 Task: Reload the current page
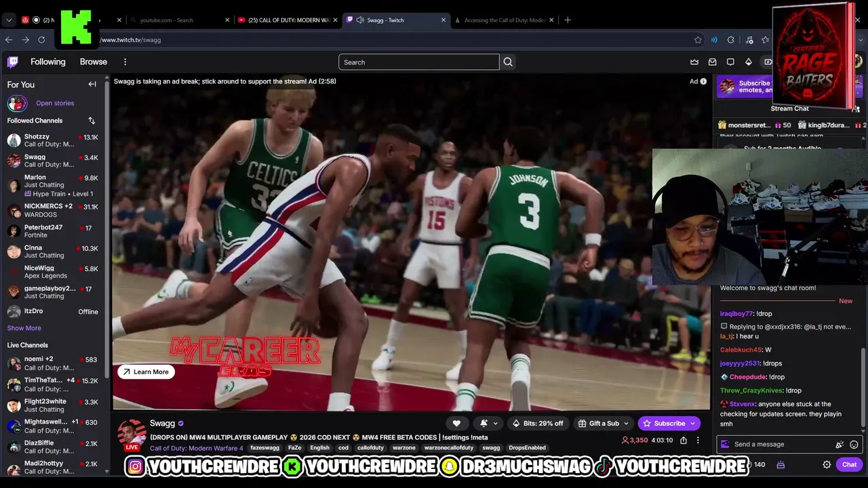click(41, 40)
